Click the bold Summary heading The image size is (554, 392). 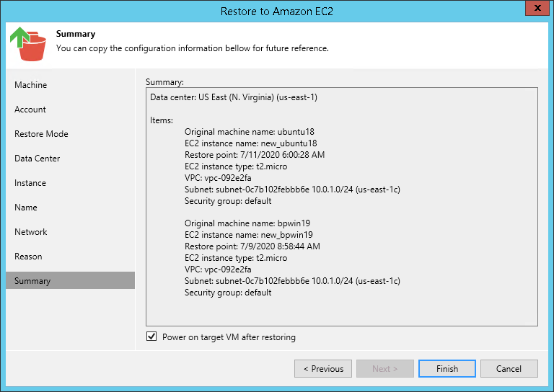[x=76, y=34]
